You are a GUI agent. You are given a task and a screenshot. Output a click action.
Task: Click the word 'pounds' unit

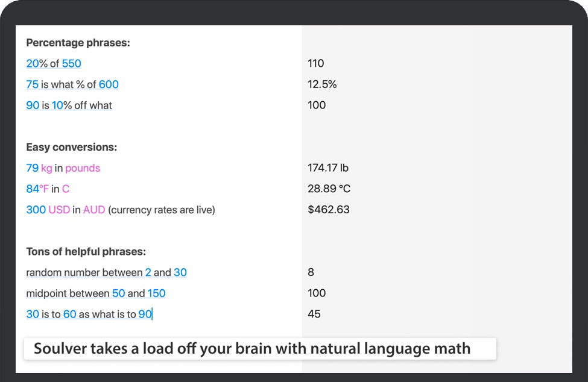(x=83, y=168)
